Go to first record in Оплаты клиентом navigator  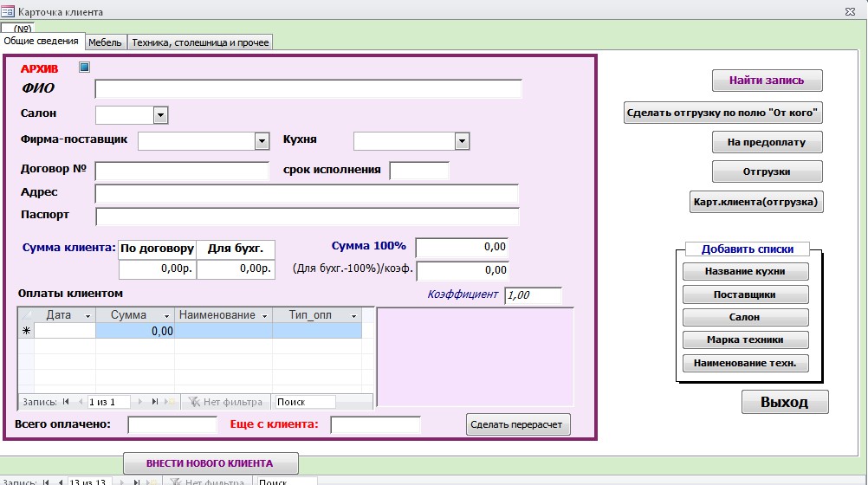click(x=66, y=402)
